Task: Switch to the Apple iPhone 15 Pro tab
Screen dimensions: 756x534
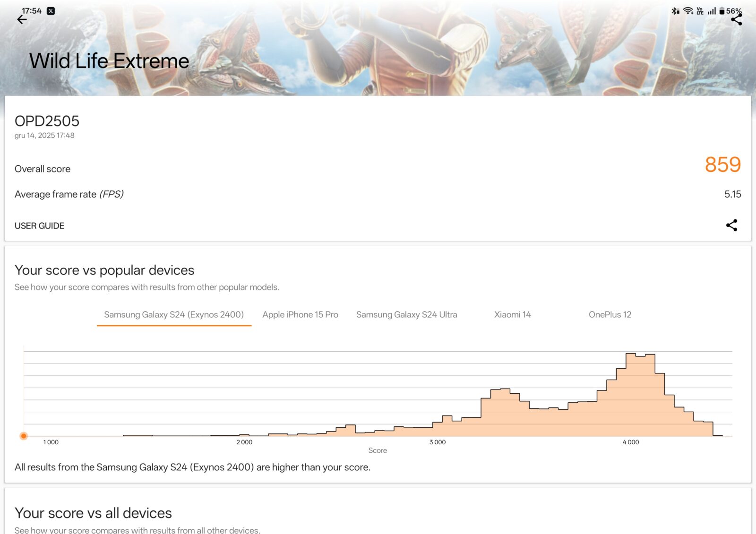Action: click(x=300, y=314)
